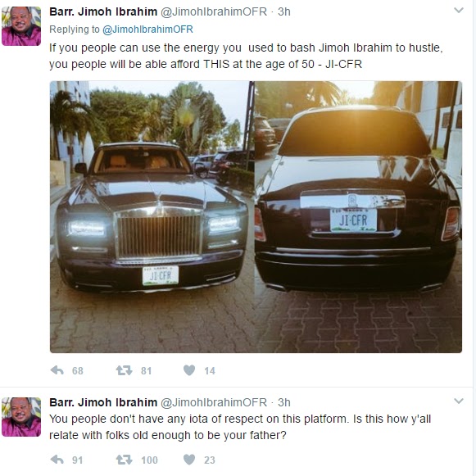Retweet the tweet with 100 retweets
The image size is (476, 476).
[124, 460]
